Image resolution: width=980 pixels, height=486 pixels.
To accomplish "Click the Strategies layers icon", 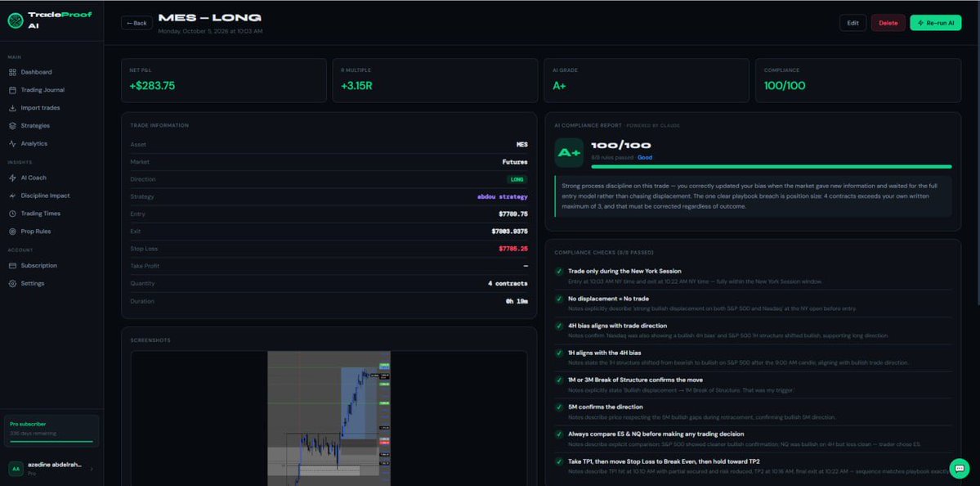I will click(x=12, y=126).
